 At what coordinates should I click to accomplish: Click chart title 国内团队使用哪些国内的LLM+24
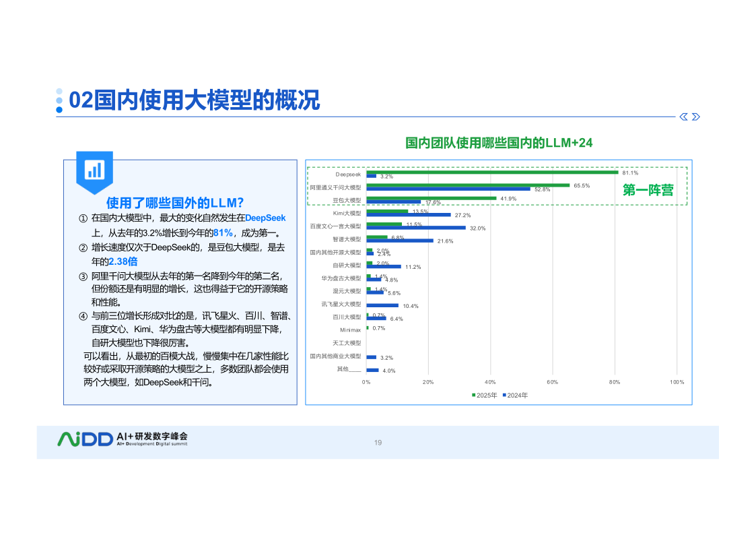(499, 143)
